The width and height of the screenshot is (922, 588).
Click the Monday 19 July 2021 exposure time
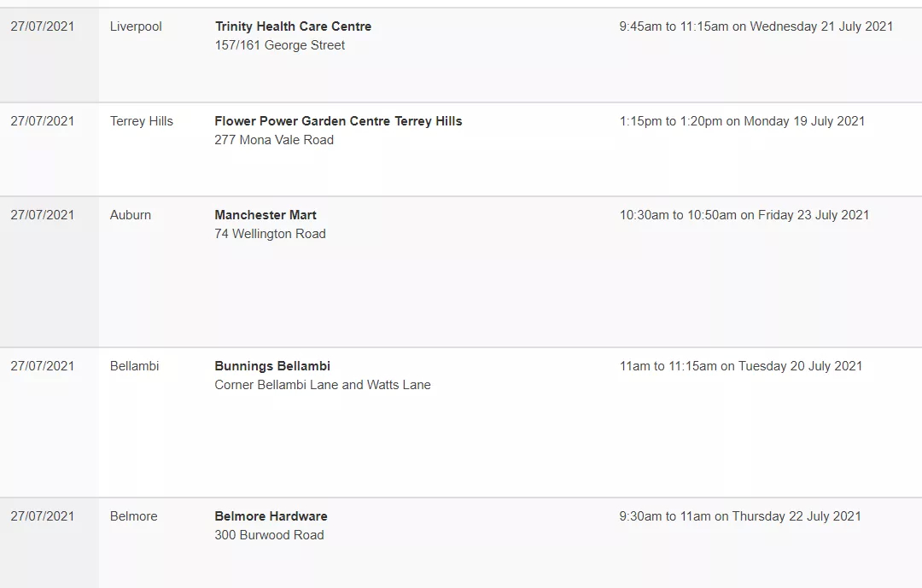(x=742, y=121)
